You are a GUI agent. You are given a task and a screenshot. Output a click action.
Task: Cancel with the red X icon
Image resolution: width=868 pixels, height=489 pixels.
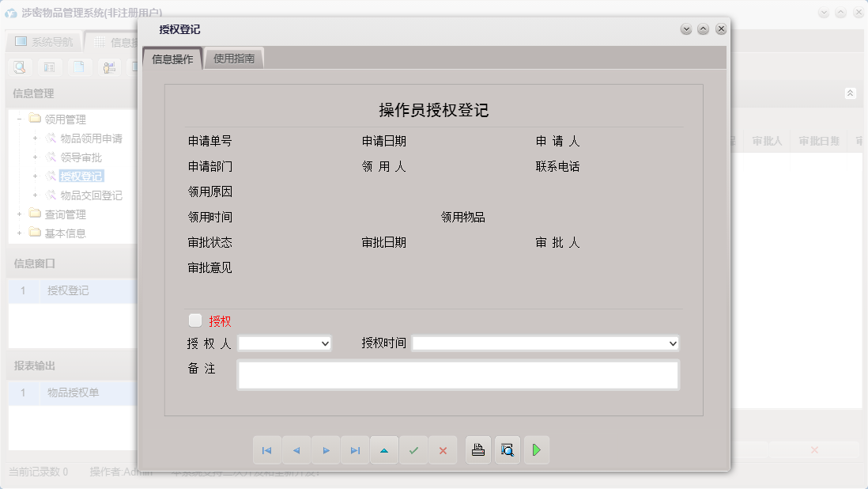point(443,449)
